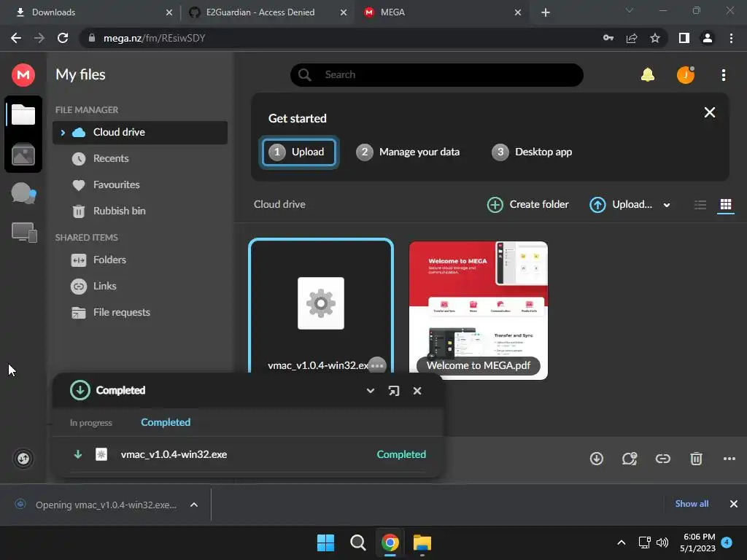Switch to the MEGA browser tab

(442, 12)
